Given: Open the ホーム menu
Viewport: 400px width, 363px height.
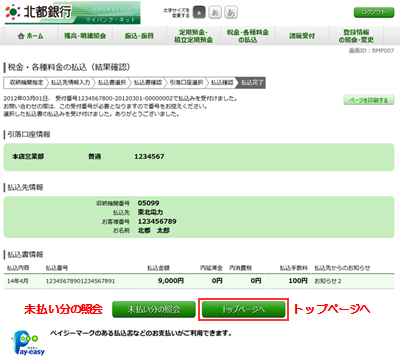Looking at the screenshot, I should [x=31, y=36].
